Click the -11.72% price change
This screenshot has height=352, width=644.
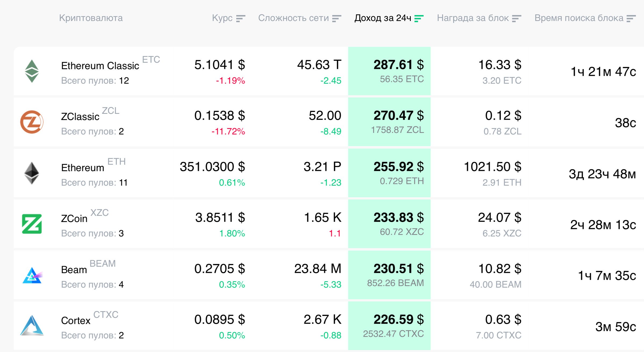coord(228,132)
